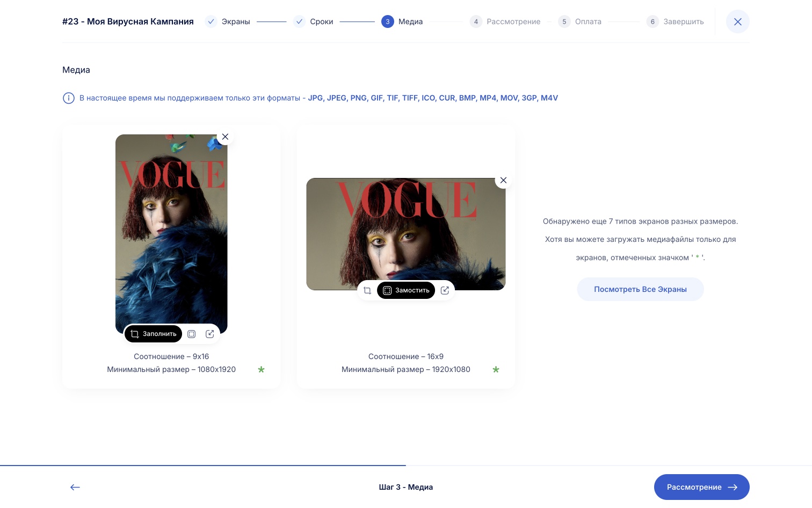Click the Обнаружено еще 7 типов экранов notice
Viewport: 812px width, 508px height.
pyautogui.click(x=640, y=239)
